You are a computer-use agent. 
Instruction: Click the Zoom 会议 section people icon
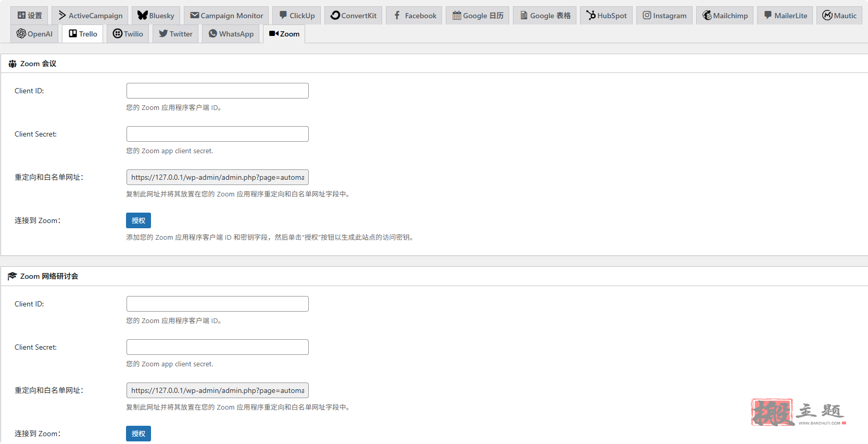[12, 64]
